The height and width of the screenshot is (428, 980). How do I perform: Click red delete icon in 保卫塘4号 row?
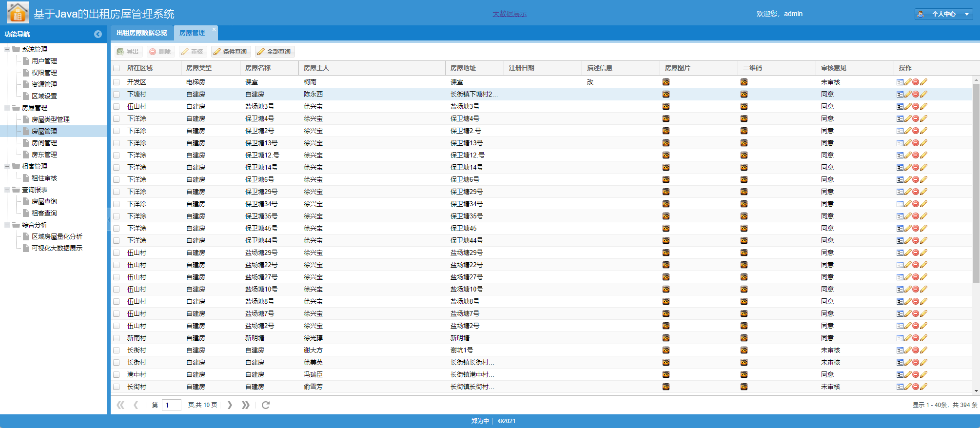(x=916, y=118)
